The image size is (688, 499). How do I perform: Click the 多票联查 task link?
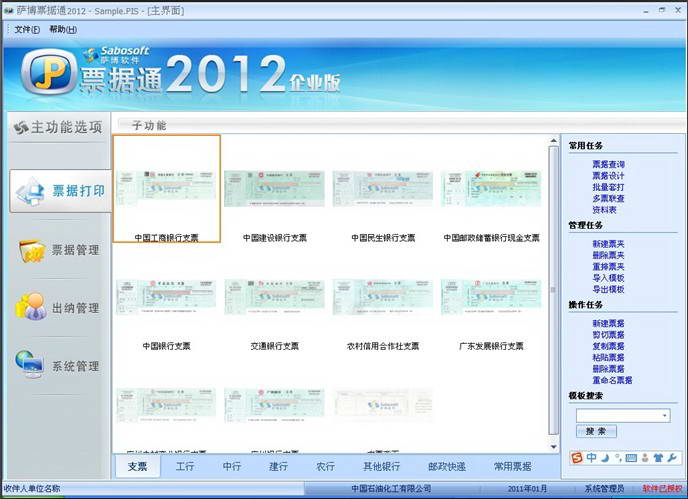tap(608, 198)
